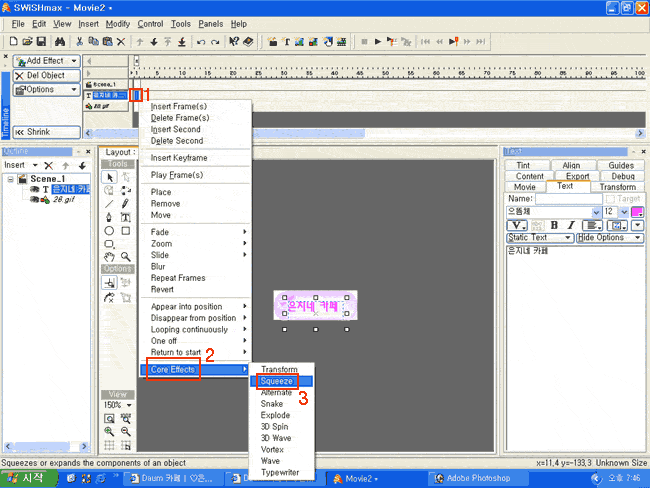The width and height of the screenshot is (650, 488).
Task: Choose Squeeze from Core Effects submenu
Action: pyautogui.click(x=281, y=381)
